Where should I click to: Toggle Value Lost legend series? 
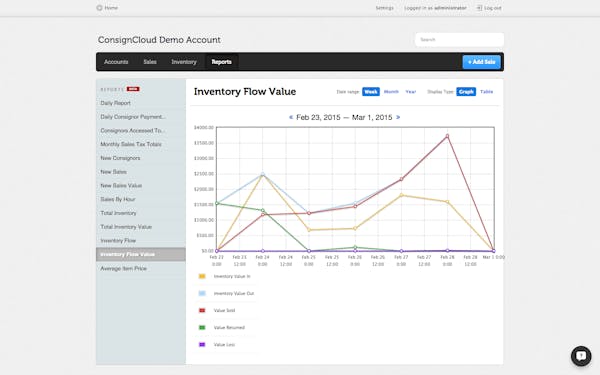click(x=224, y=345)
